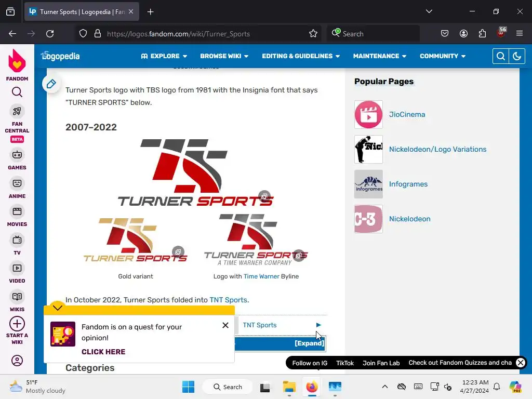Viewport: 532px width, 399px height.
Task: Open the Time Warner caption link
Action: click(261, 276)
